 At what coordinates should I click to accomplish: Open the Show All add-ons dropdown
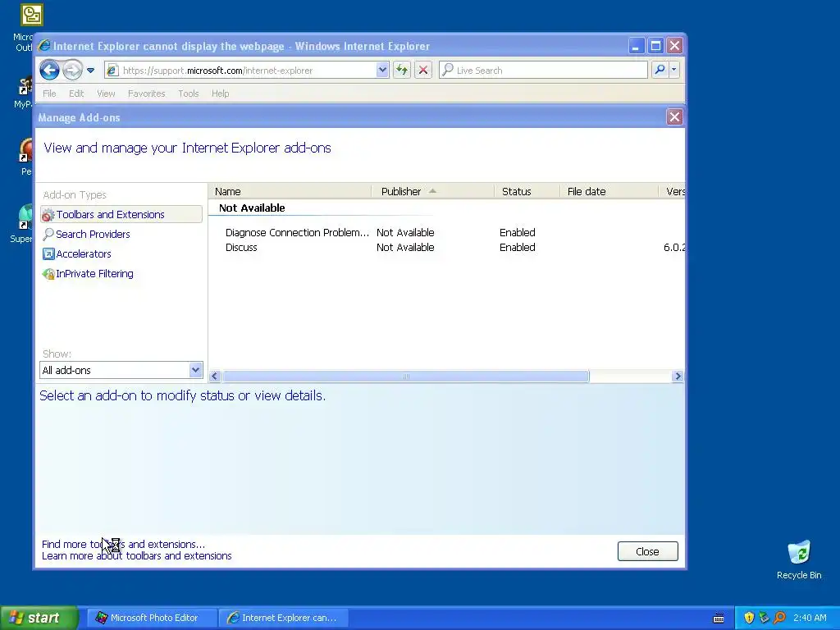pos(121,370)
